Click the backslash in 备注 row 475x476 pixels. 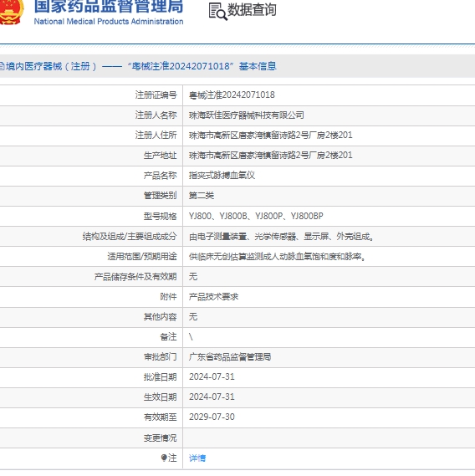pos(191,336)
